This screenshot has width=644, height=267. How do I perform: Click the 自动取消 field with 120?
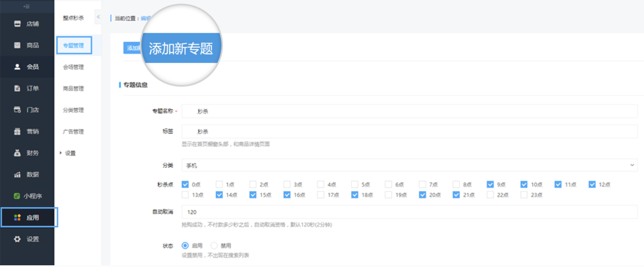pos(410,212)
